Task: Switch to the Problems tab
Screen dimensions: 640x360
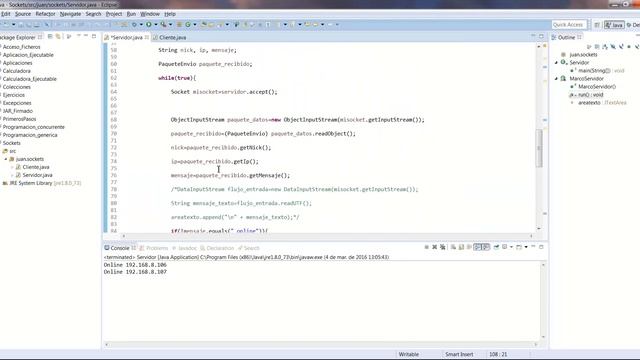Action: pos(154,248)
